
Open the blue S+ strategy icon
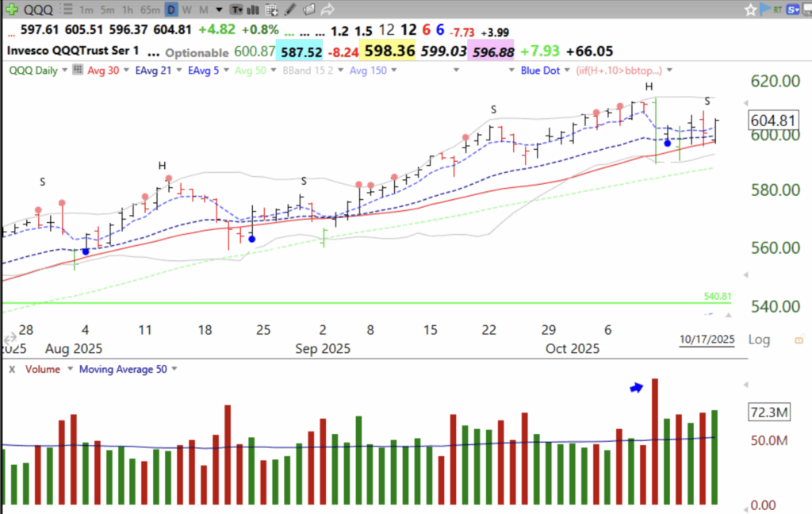(794, 9)
